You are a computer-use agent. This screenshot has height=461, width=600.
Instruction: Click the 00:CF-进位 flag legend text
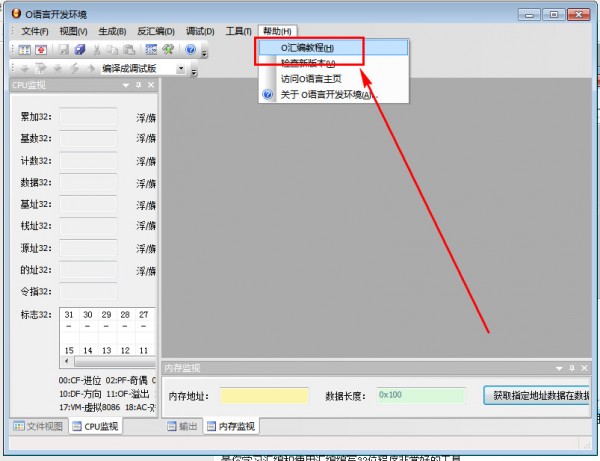(x=80, y=381)
